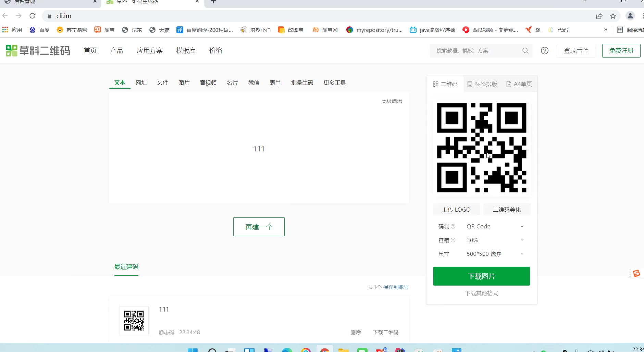The height and width of the screenshot is (352, 644).
Task: Select the 批量生码 tab
Action: [x=302, y=83]
